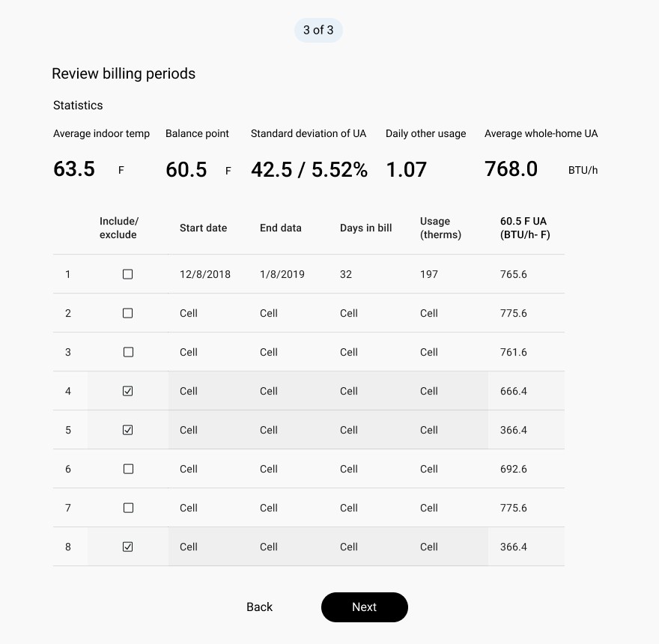Tick the include/exclude checkbox in row 6
This screenshot has width=659, height=644.
[x=128, y=469]
